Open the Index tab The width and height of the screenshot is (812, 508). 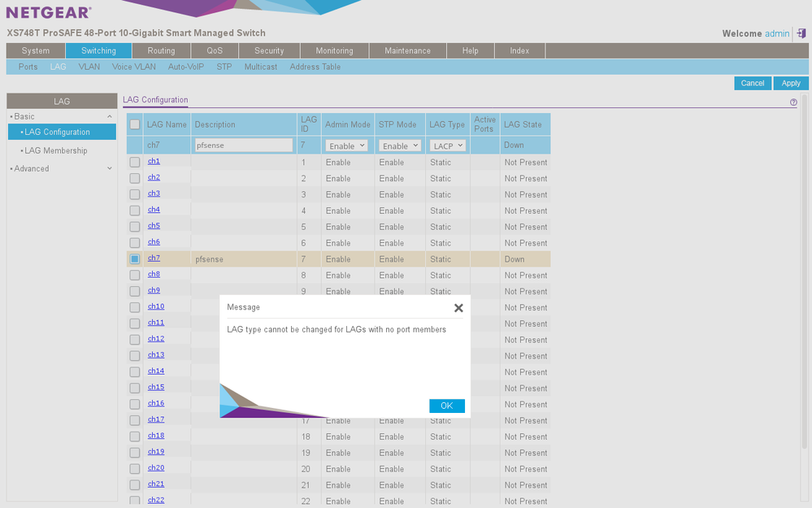[519, 50]
